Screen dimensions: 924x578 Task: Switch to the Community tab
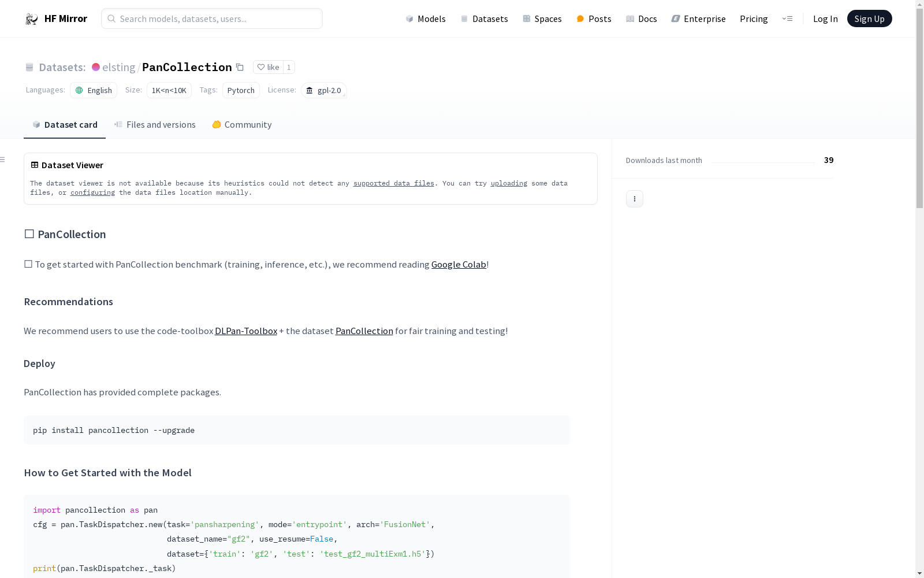[x=241, y=125]
